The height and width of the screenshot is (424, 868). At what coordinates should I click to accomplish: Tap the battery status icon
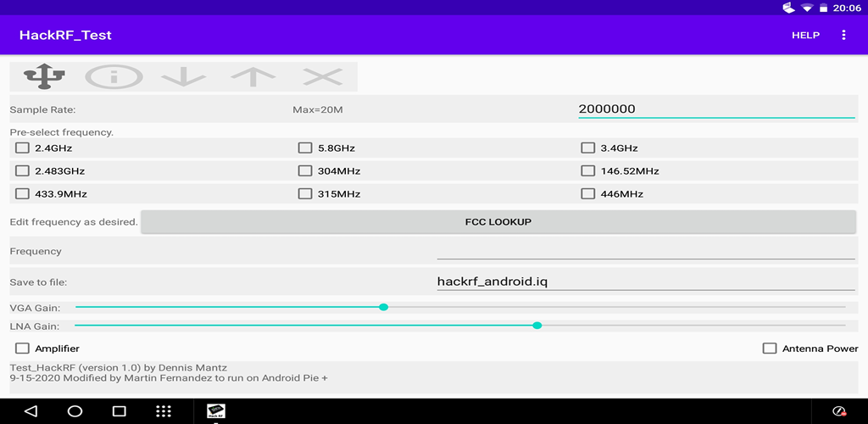coord(823,8)
